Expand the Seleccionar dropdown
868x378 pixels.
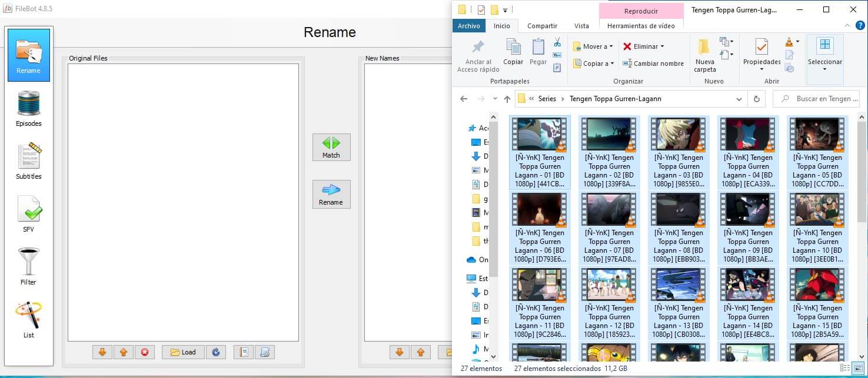(x=824, y=69)
